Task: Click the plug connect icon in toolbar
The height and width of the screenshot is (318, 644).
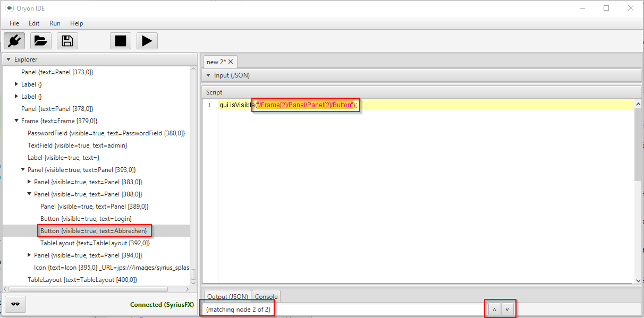Action: point(14,41)
